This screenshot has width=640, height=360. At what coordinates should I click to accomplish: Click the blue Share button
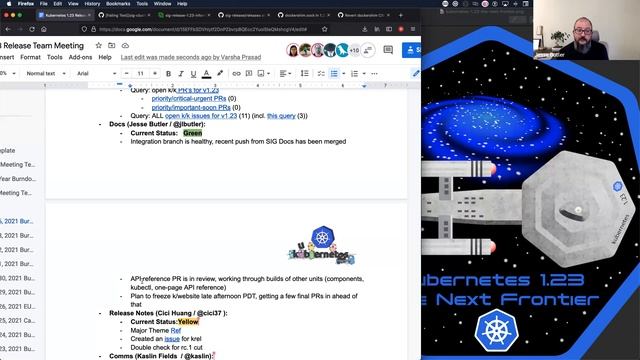[x=411, y=50]
